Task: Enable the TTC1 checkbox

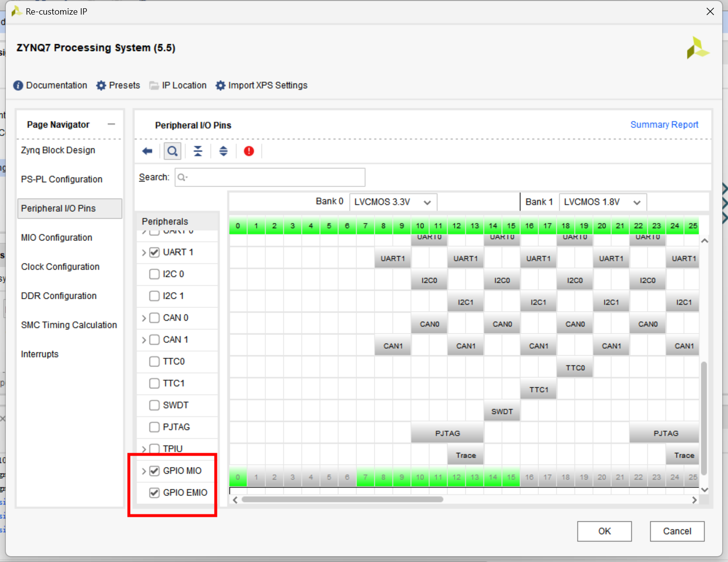Action: 154,383
